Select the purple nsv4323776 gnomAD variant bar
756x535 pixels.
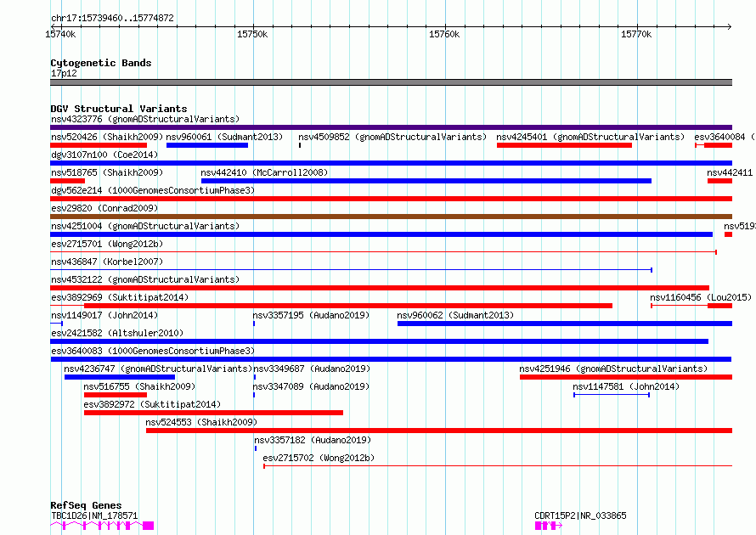tap(391, 127)
